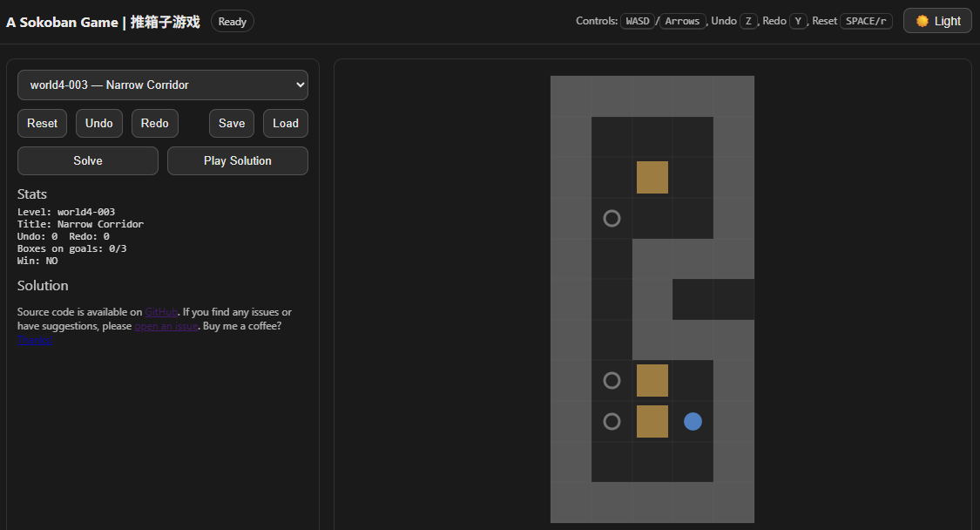Screen dimensions: 980x530
Task: Click the 'Level: world4-003' stat line
Action: 66,212
